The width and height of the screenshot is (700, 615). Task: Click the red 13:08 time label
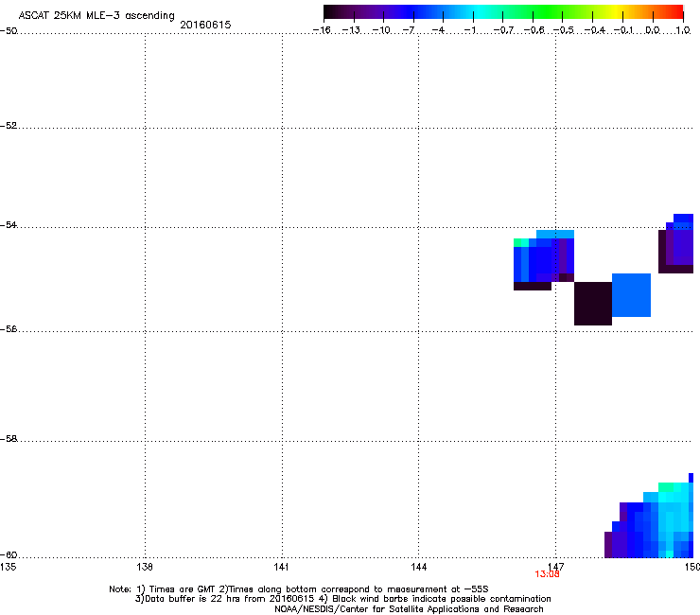coord(547,574)
